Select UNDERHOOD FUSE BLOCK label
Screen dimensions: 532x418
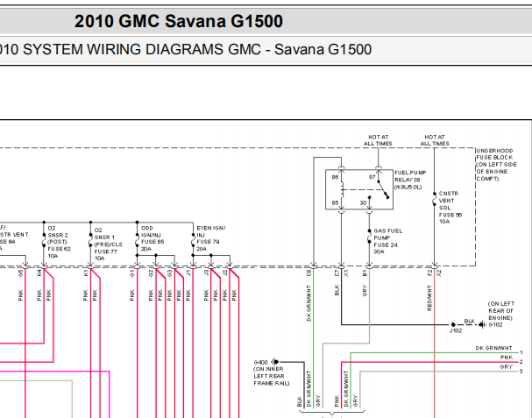496,165
